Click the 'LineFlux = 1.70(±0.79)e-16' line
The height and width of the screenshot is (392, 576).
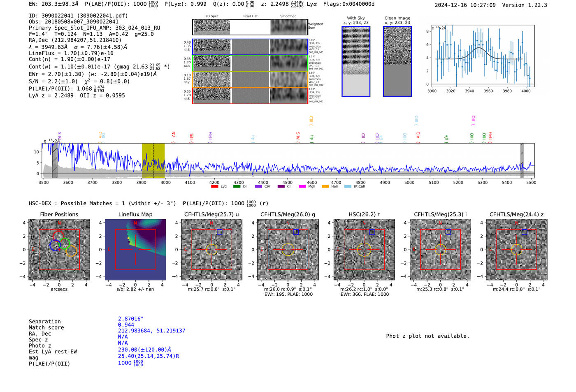pos(71,53)
